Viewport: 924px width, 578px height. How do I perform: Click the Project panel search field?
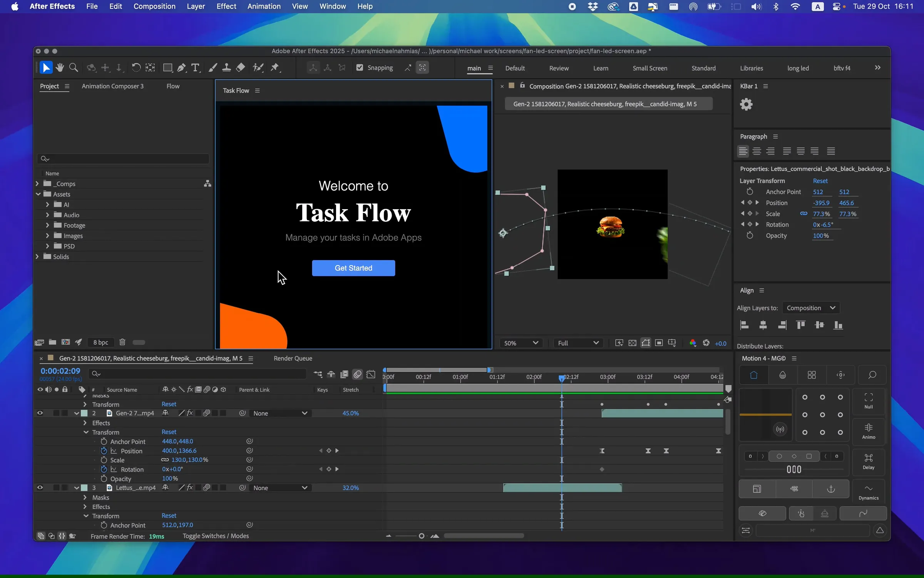122,158
